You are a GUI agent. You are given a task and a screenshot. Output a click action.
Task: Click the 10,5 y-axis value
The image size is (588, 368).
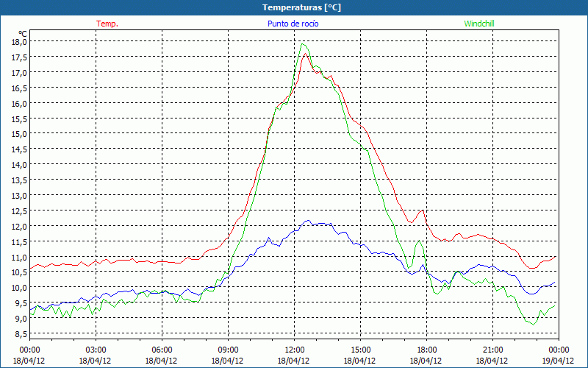point(21,272)
